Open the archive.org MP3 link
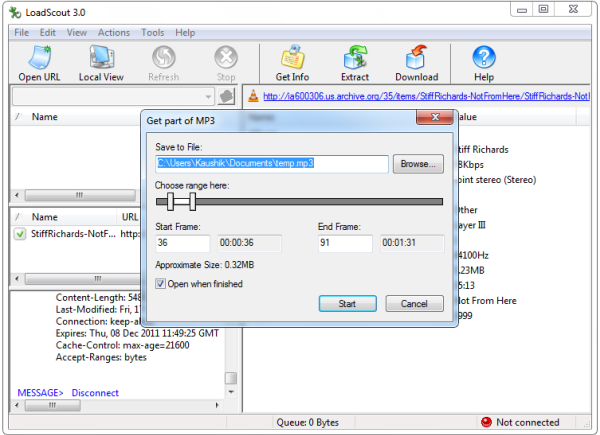 (426, 96)
